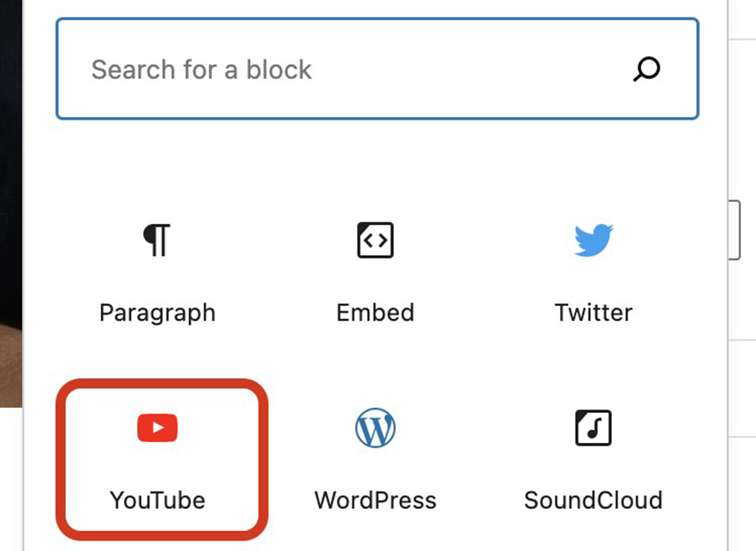Focus the Search for a block field

377,69
